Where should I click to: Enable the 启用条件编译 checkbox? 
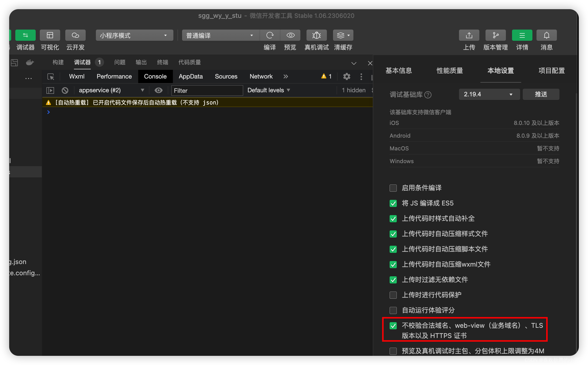[393, 188]
